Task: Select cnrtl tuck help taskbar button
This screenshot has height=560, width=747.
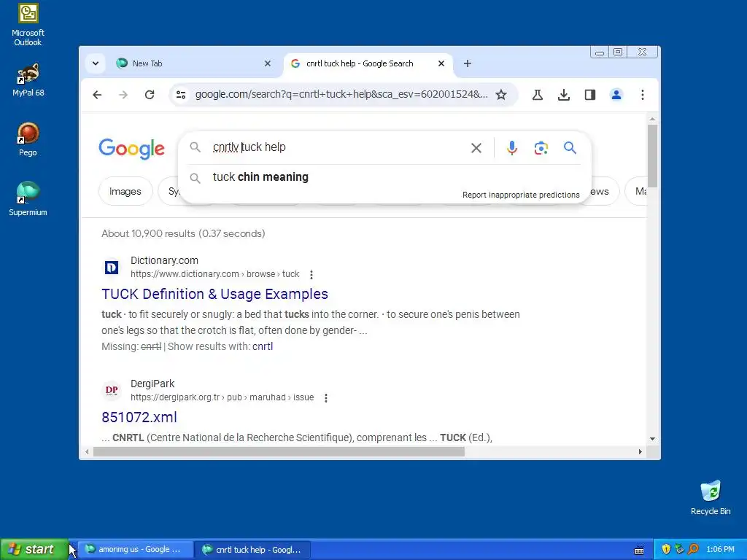Action: (253, 550)
